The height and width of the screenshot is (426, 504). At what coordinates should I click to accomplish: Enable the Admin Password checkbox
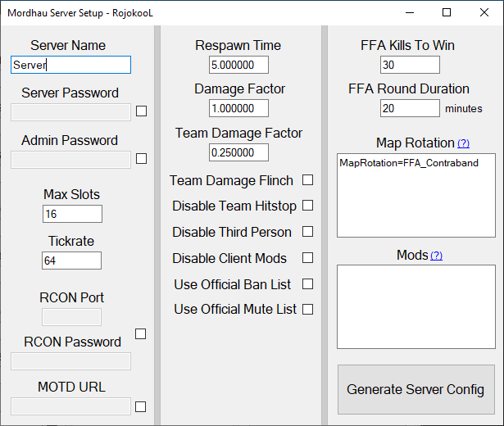[x=142, y=159]
